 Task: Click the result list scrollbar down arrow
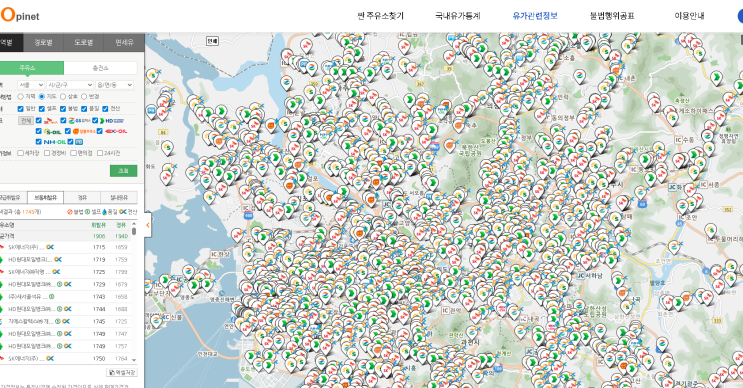pos(134,360)
